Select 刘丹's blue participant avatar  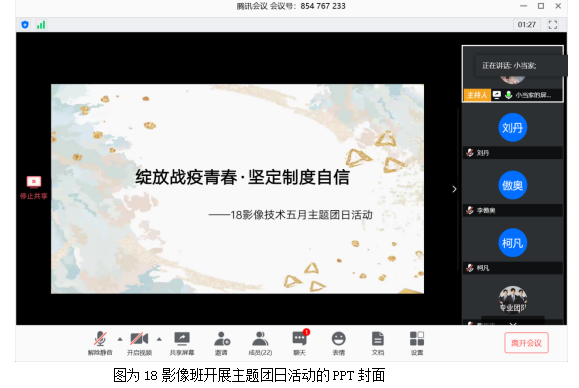(513, 128)
